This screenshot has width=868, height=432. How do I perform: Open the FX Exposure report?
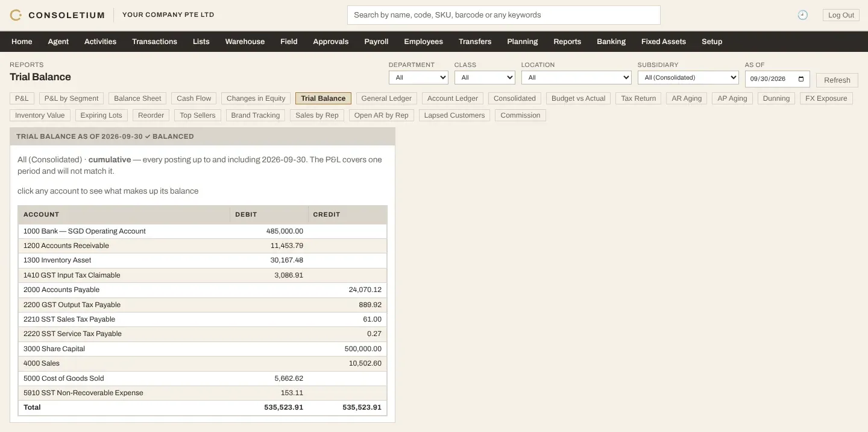click(x=826, y=98)
